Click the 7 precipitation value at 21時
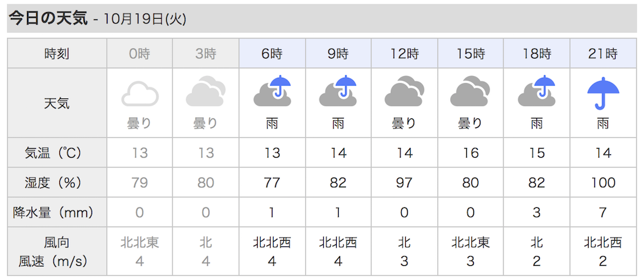This screenshot has width=644, height=278. click(603, 212)
